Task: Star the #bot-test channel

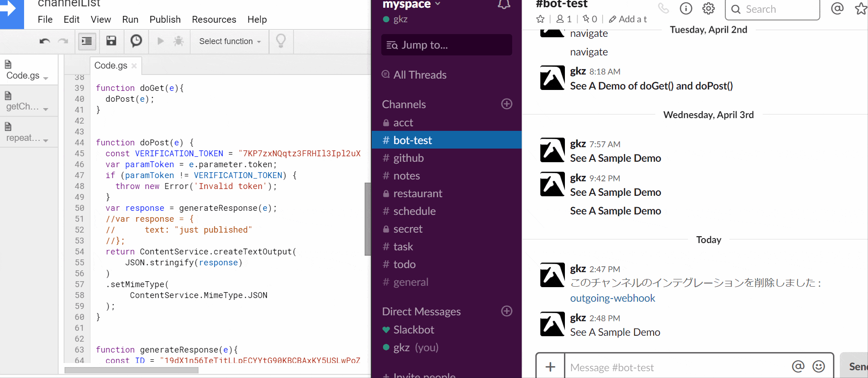Action: pos(540,19)
